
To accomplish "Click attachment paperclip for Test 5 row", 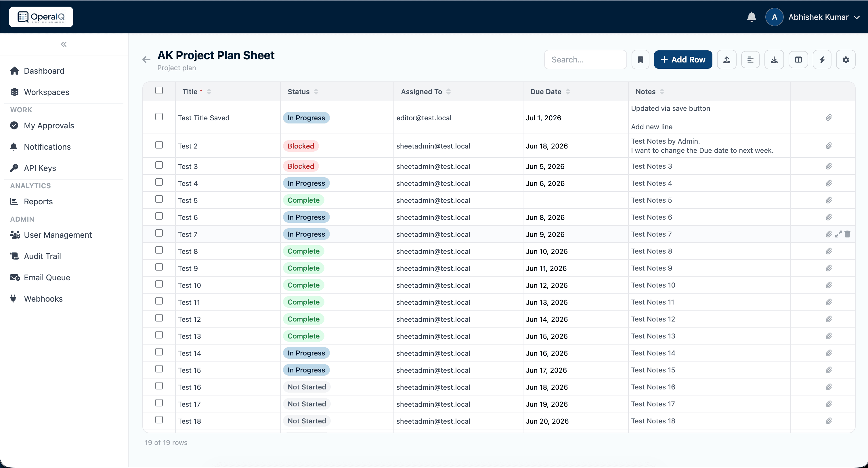I will (x=829, y=200).
